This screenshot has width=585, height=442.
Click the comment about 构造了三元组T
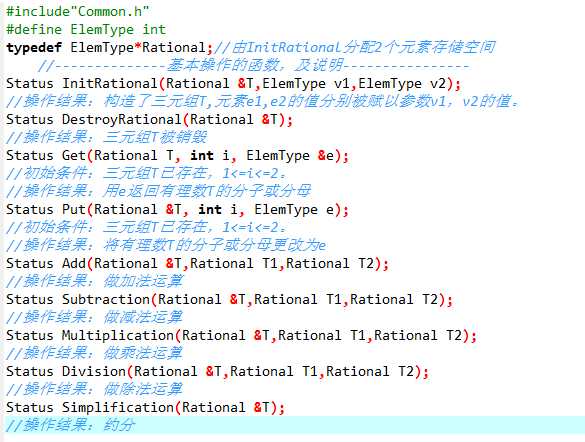pos(262,101)
